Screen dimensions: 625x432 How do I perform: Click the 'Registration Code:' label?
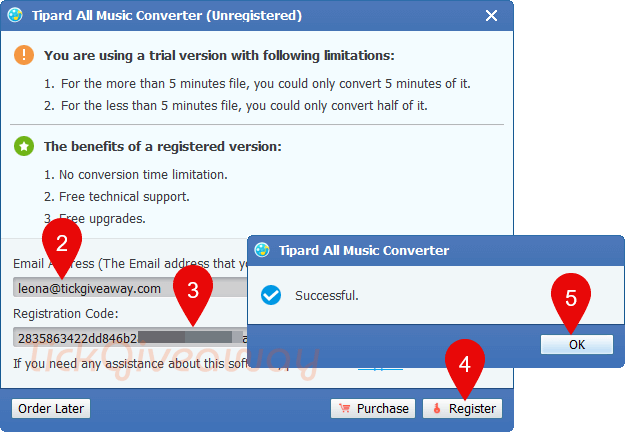[x=66, y=314]
